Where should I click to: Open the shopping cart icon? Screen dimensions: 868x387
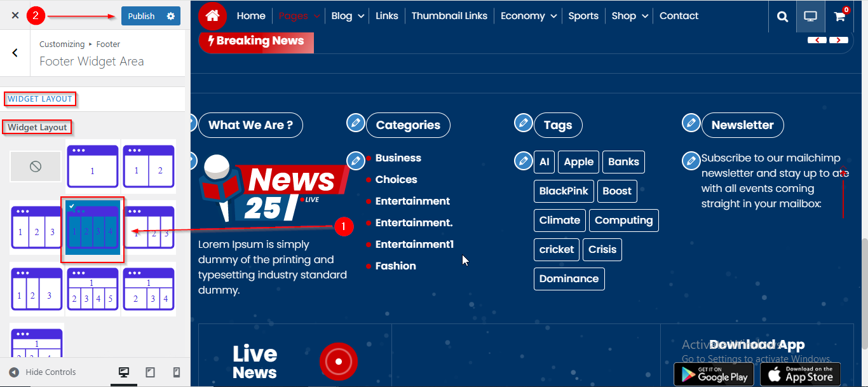pos(839,17)
